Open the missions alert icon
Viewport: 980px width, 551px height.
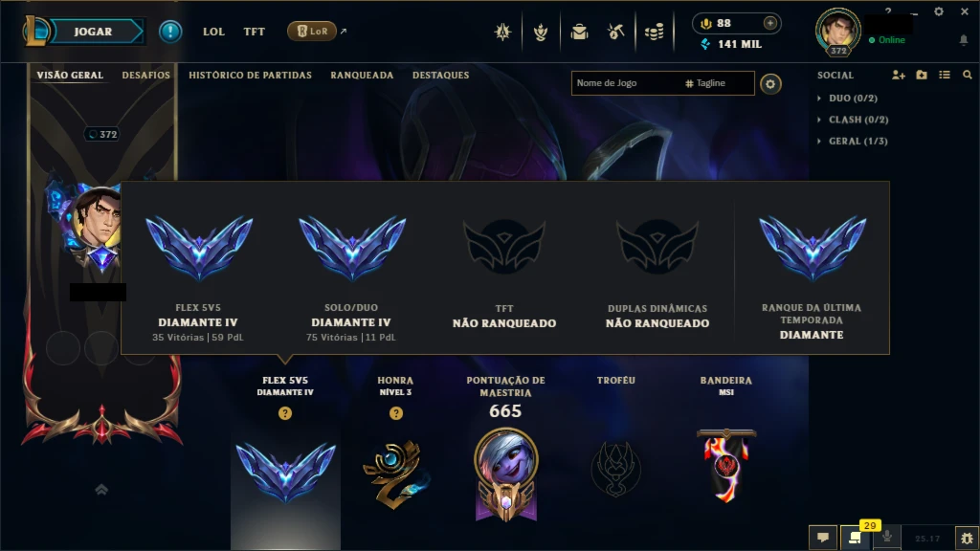pos(170,32)
